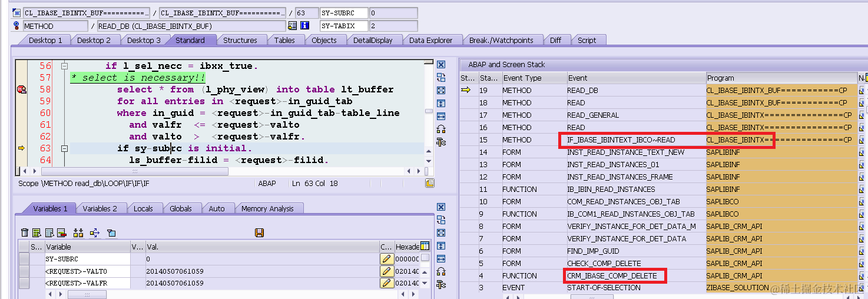Screen dimensions: 868x299
Task: Open the services headset icon of source code tool
Action: pyautogui.click(x=441, y=129)
